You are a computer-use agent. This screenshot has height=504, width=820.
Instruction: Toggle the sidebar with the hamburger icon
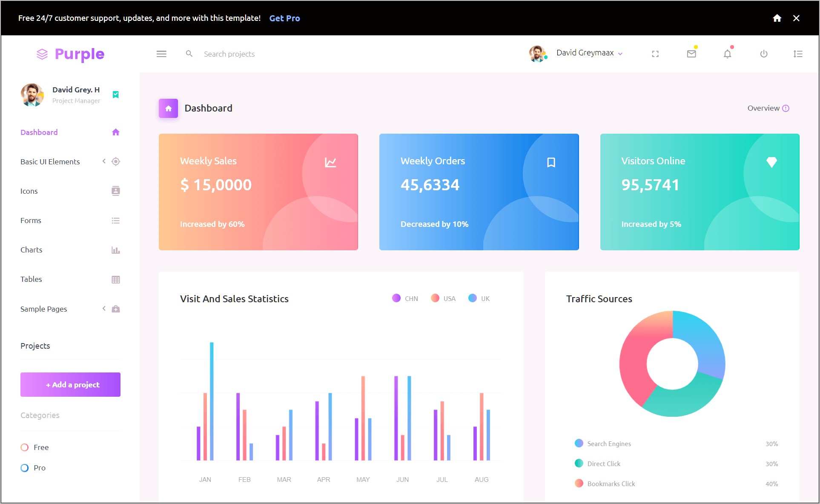pos(161,54)
